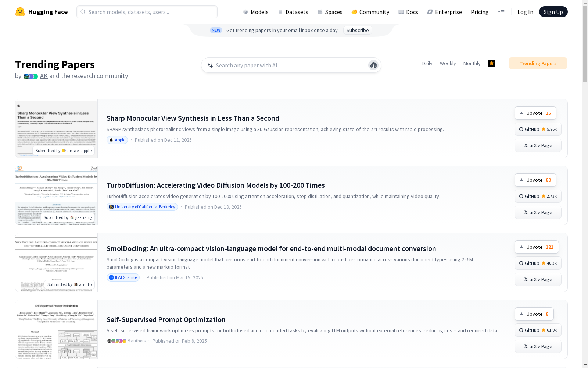Click the Hugging Face logo icon

pyautogui.click(x=20, y=12)
